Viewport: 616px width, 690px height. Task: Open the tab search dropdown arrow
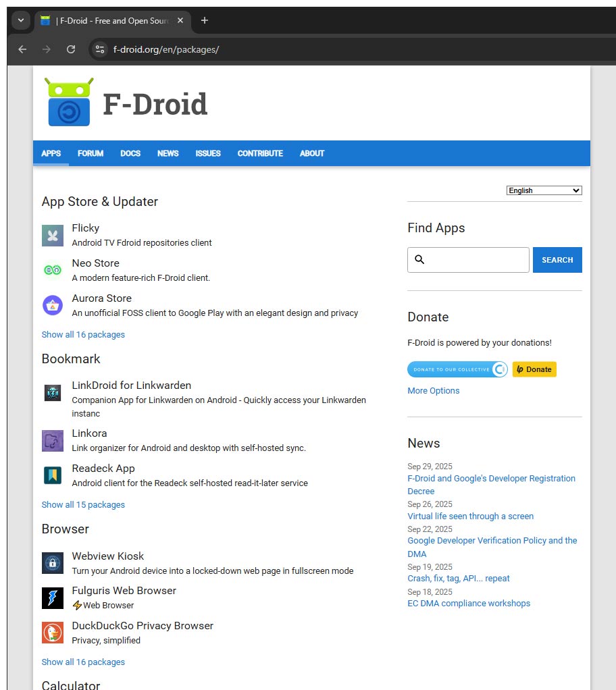click(21, 20)
